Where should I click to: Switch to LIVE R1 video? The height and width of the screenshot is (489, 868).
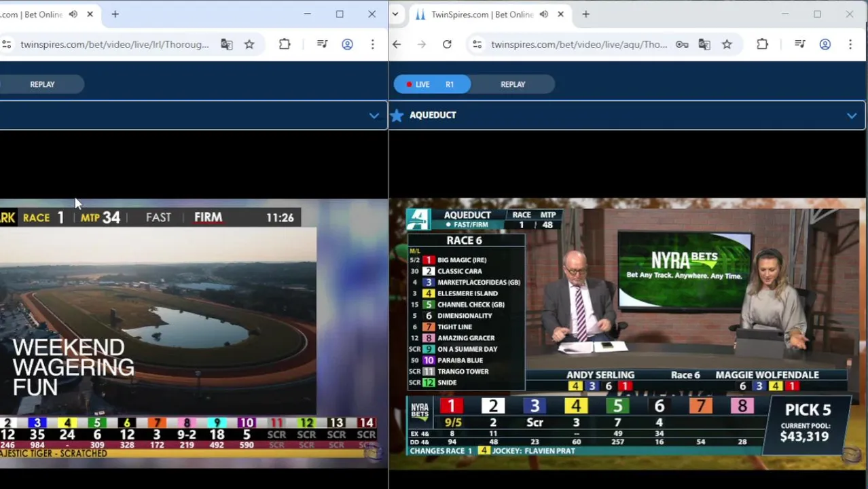click(432, 84)
